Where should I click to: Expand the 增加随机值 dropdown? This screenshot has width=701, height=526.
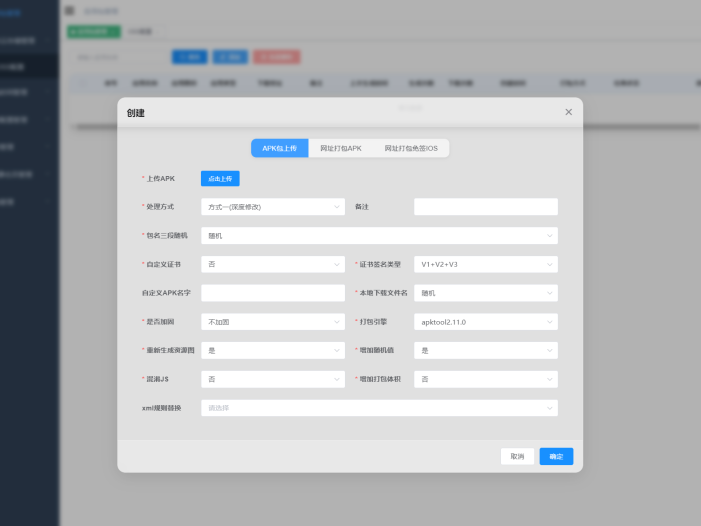click(485, 351)
